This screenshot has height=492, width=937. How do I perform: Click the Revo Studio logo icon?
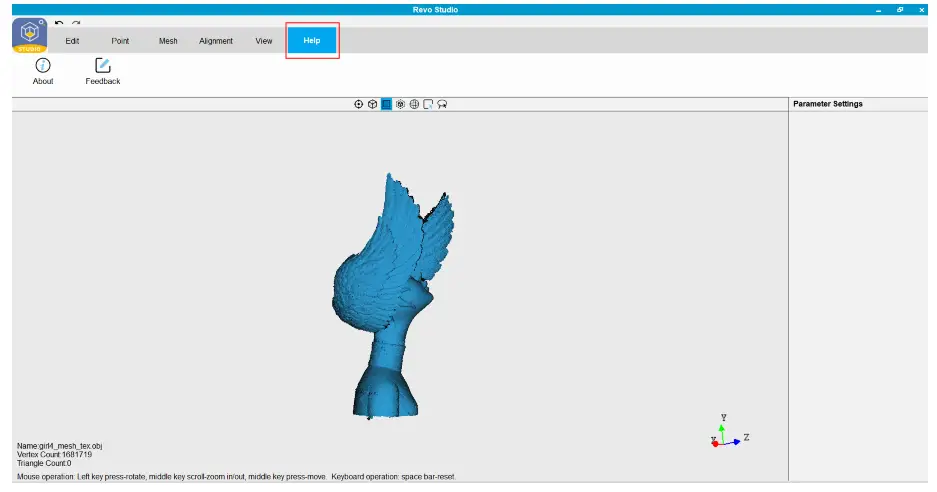[29, 35]
